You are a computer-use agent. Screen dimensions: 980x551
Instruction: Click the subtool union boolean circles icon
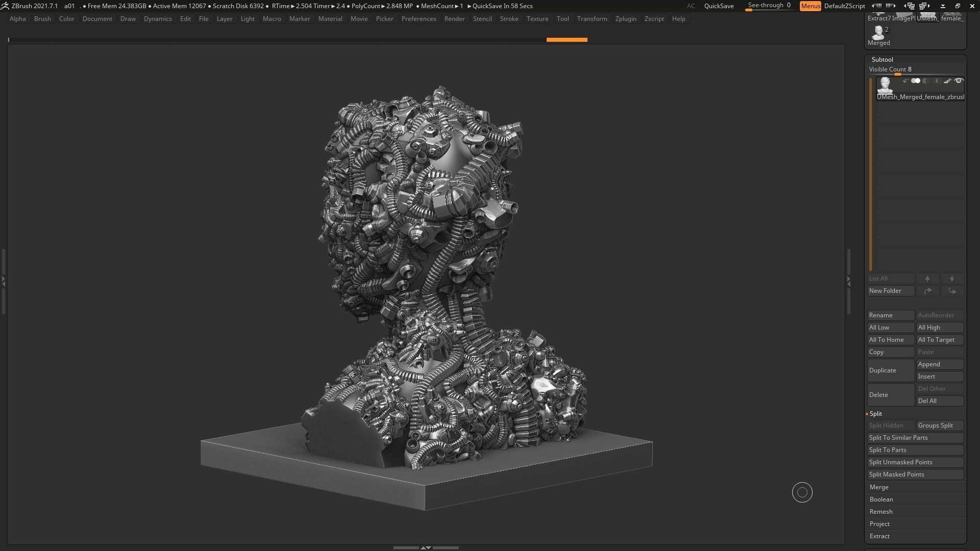click(x=916, y=81)
